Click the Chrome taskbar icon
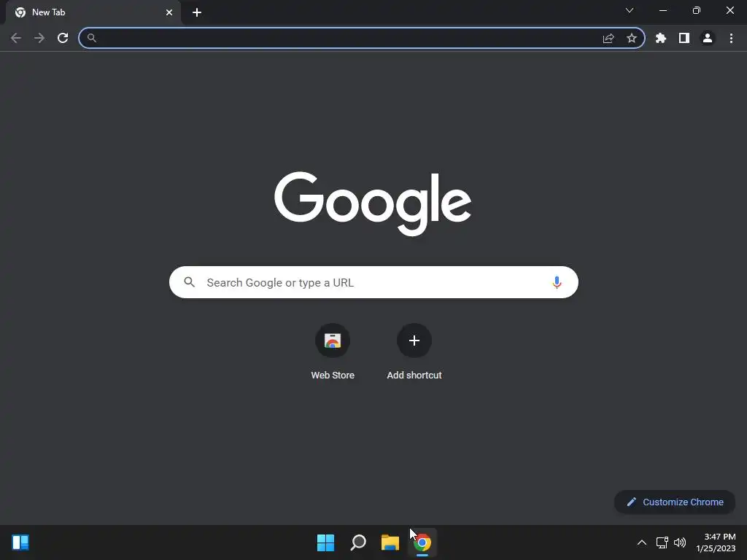 click(422, 542)
